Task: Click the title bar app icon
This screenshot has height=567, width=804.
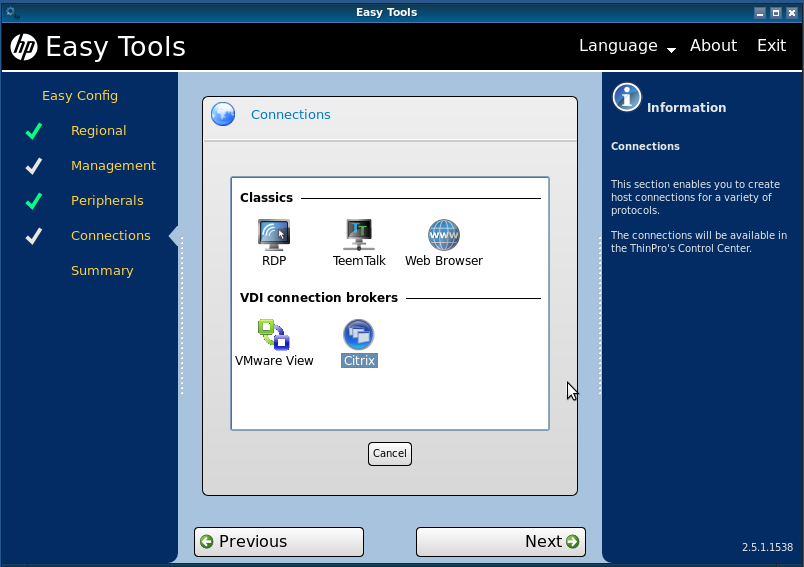Action: (x=12, y=12)
